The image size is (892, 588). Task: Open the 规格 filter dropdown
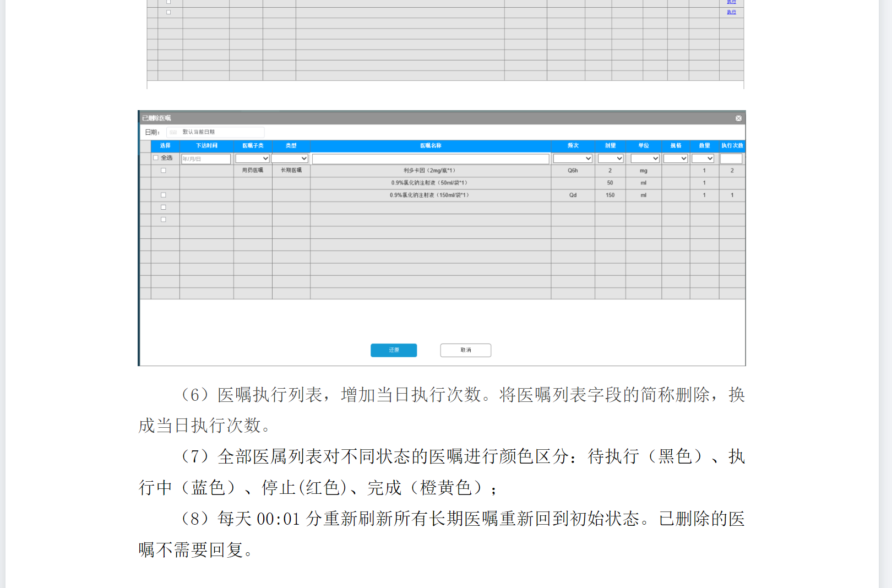[676, 159]
